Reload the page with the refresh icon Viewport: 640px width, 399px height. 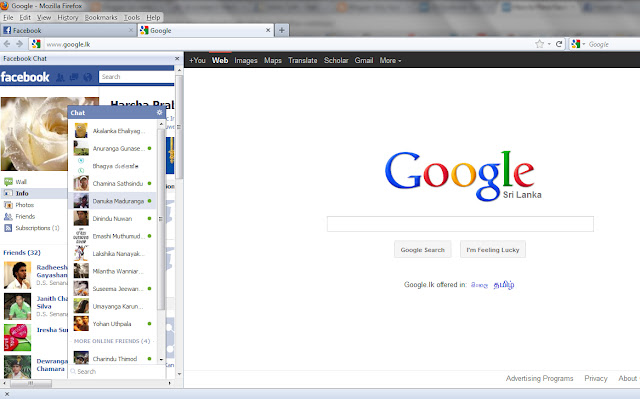click(x=559, y=44)
